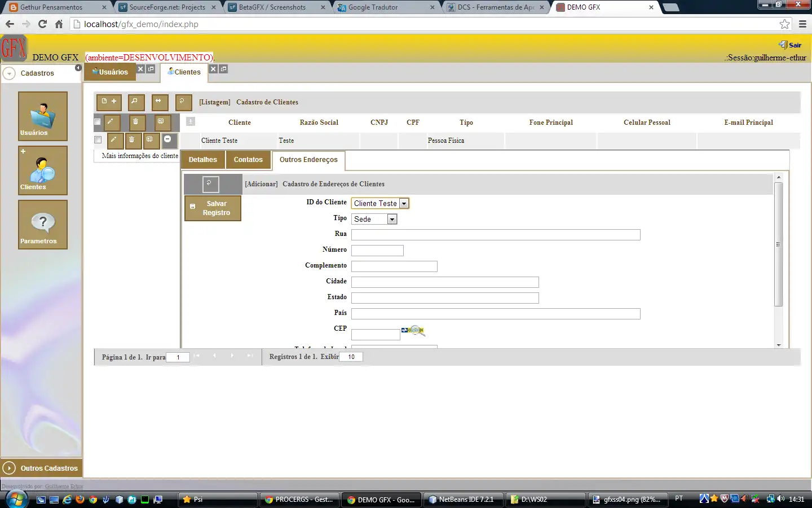Open the ID do Cliente dropdown
Viewport: 812px width, 508px height.
click(380, 203)
